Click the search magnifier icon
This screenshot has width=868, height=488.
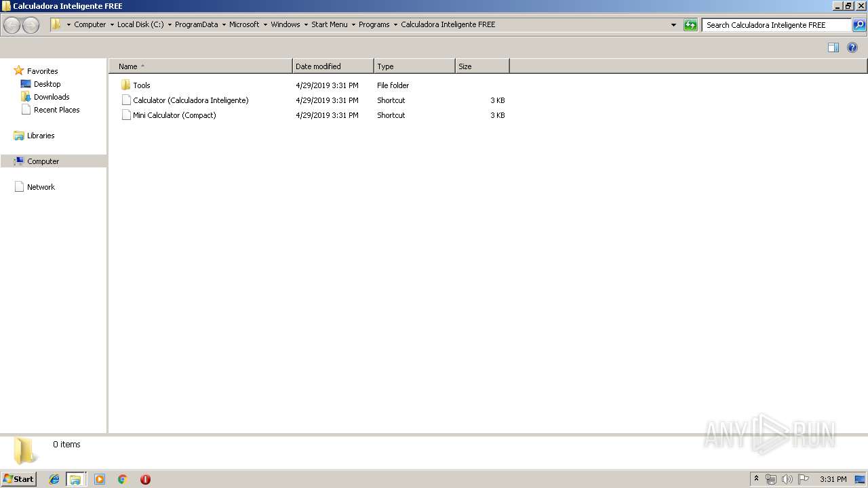859,25
